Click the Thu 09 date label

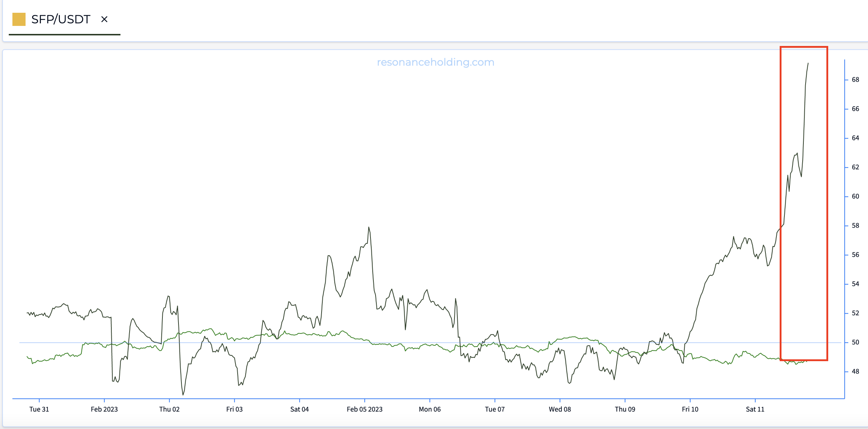(625, 409)
